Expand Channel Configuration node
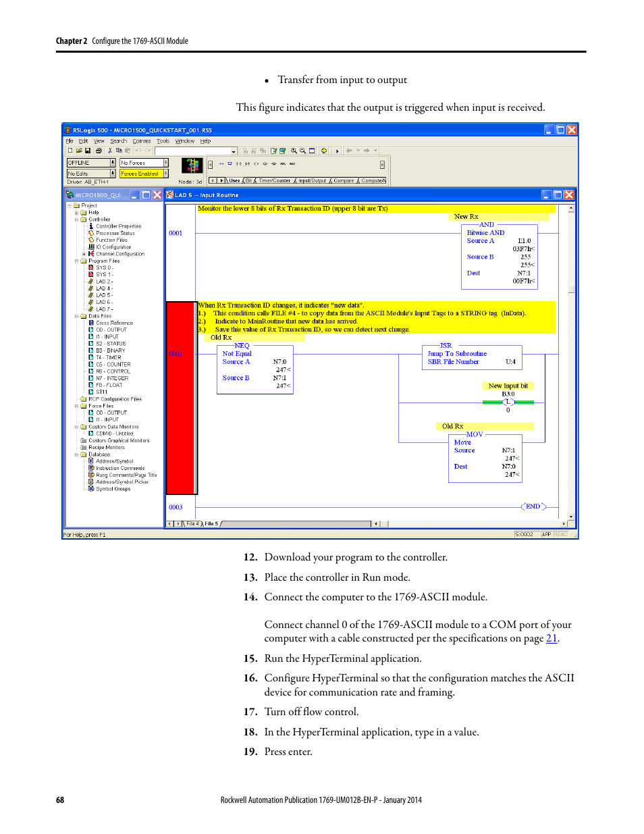 84,254
